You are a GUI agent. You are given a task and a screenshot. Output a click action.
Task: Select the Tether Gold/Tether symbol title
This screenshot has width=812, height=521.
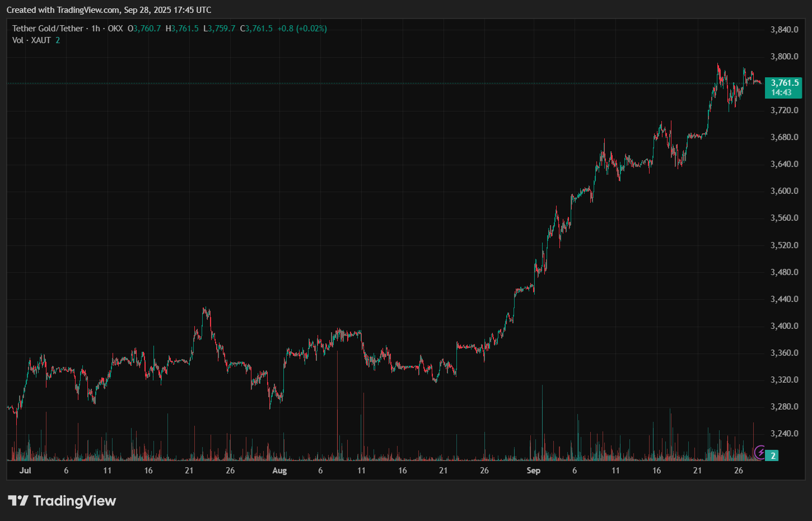[48, 29]
